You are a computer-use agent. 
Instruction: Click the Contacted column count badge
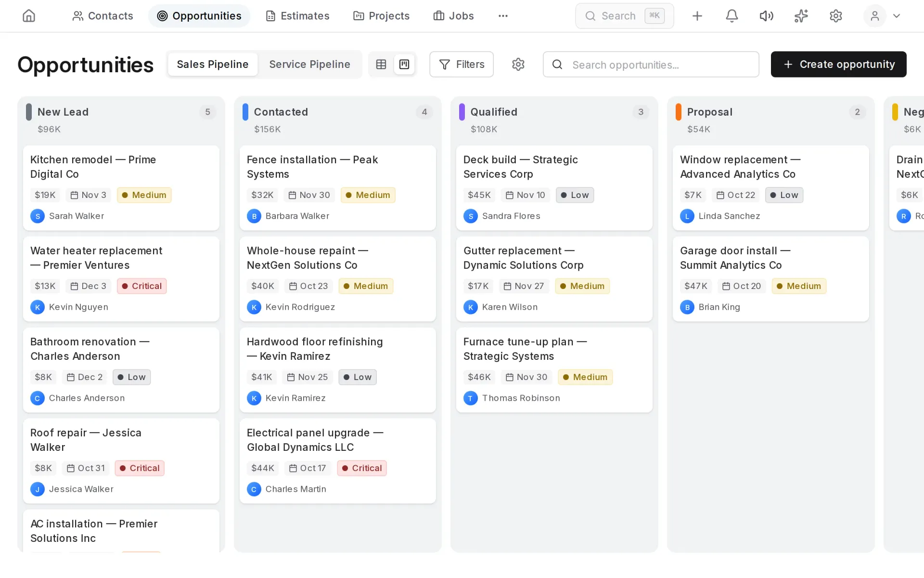click(x=424, y=112)
